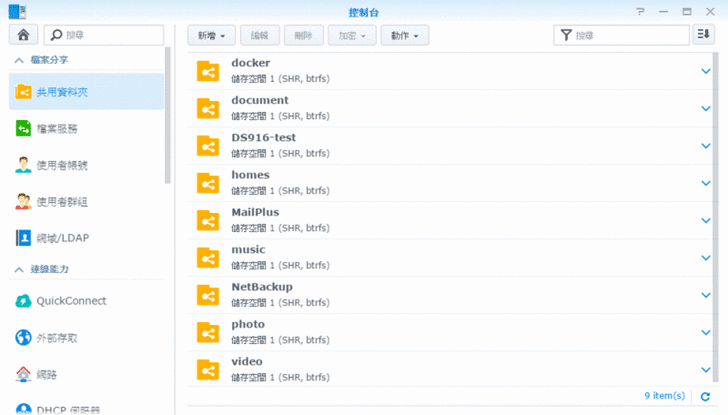728x415 pixels.
Task: Select the homes folder name
Action: 251,175
